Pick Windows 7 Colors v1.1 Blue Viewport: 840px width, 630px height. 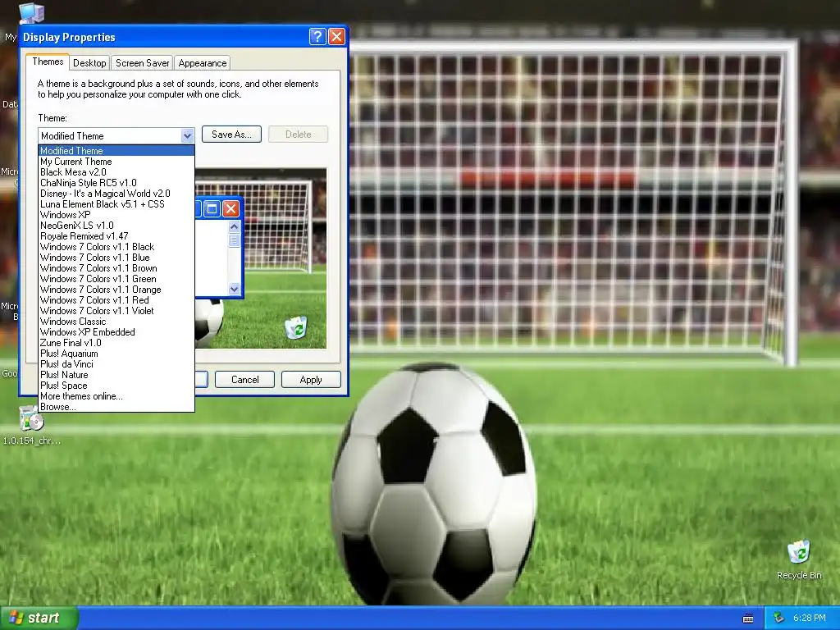[116, 258]
